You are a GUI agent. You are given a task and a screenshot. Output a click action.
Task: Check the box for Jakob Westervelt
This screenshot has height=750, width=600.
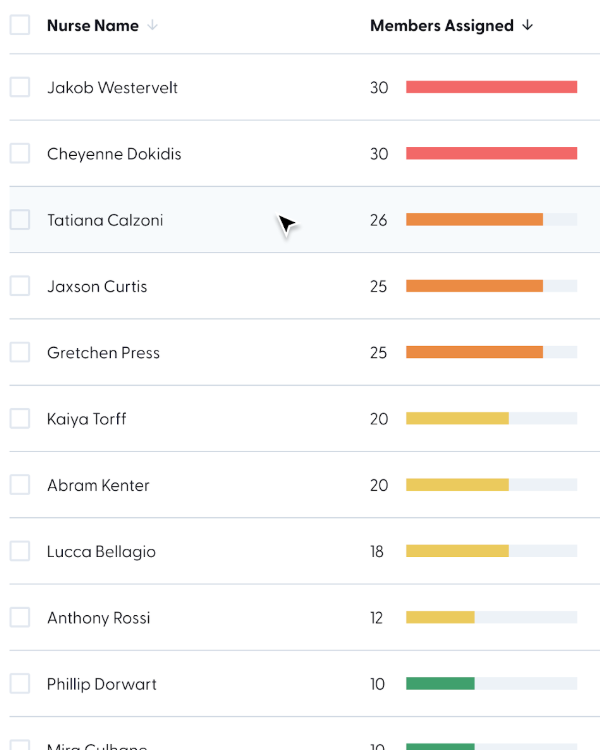20,87
